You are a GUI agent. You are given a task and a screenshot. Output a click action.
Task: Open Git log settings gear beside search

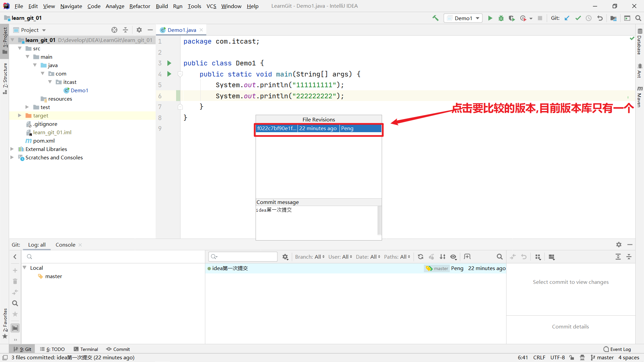(x=285, y=257)
